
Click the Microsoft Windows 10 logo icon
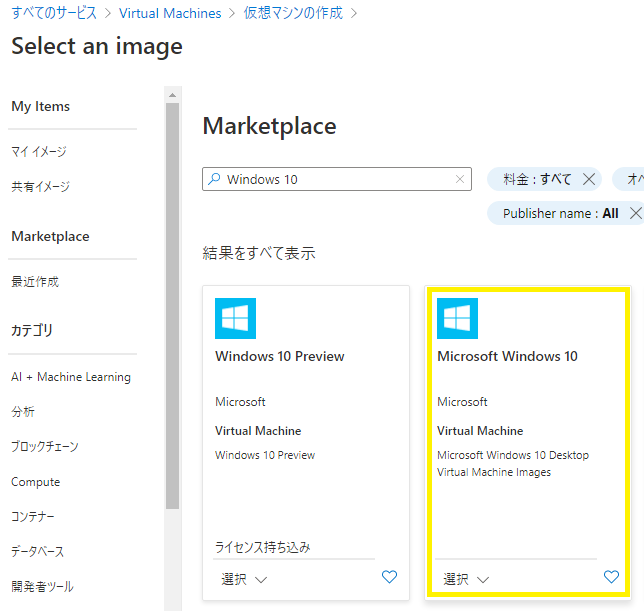tap(457, 318)
